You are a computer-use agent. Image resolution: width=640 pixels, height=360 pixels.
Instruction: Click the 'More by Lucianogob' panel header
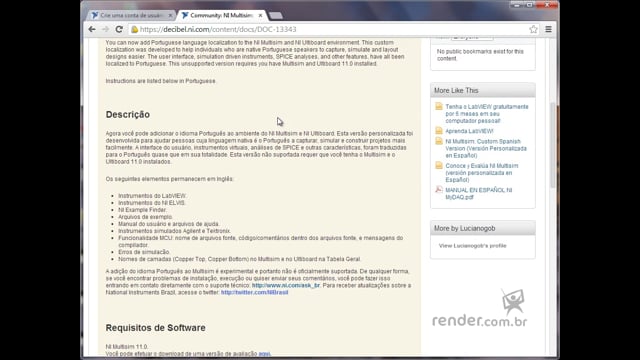pyautogui.click(x=483, y=228)
